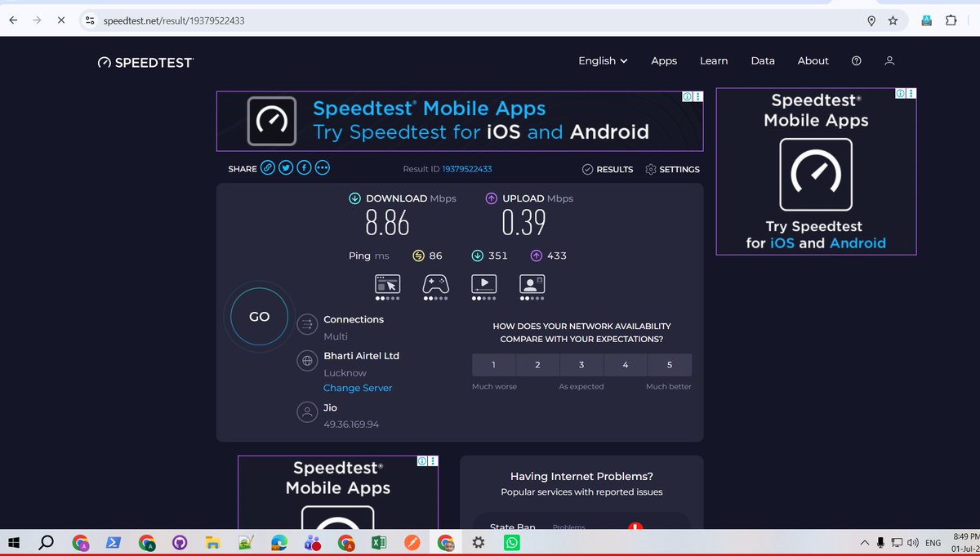This screenshot has height=556, width=980.
Task: Click the volume speaker icon in tray
Action: pyautogui.click(x=912, y=543)
